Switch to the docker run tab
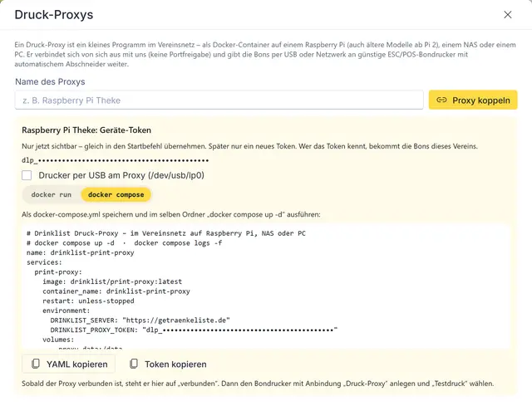 (x=52, y=194)
